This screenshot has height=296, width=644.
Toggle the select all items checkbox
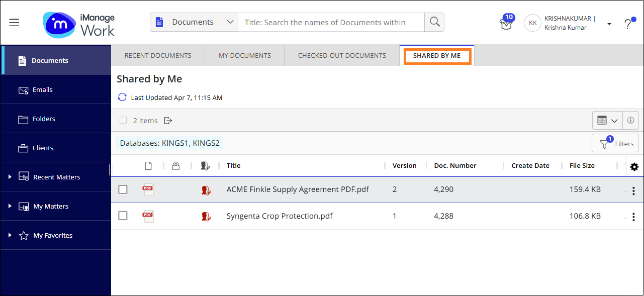click(123, 121)
